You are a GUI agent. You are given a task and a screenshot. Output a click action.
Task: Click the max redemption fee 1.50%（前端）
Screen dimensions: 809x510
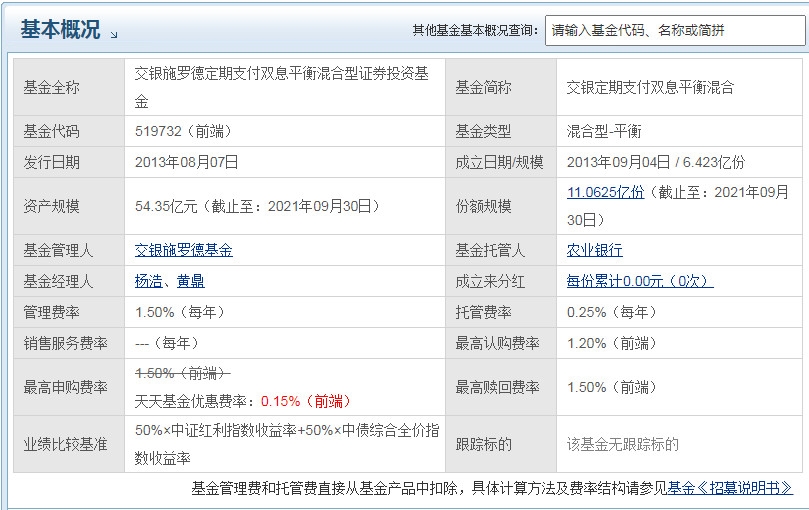[x=611, y=387]
